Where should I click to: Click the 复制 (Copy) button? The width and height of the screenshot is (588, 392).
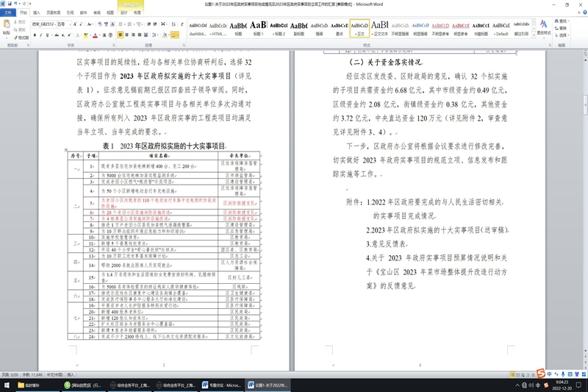coord(20,29)
